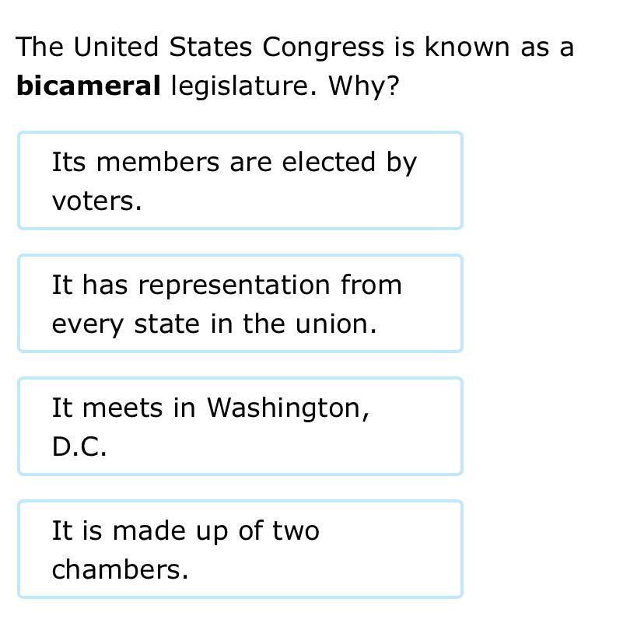Click 'made up of two' in fourth option
644x644 pixels.
tap(215, 531)
